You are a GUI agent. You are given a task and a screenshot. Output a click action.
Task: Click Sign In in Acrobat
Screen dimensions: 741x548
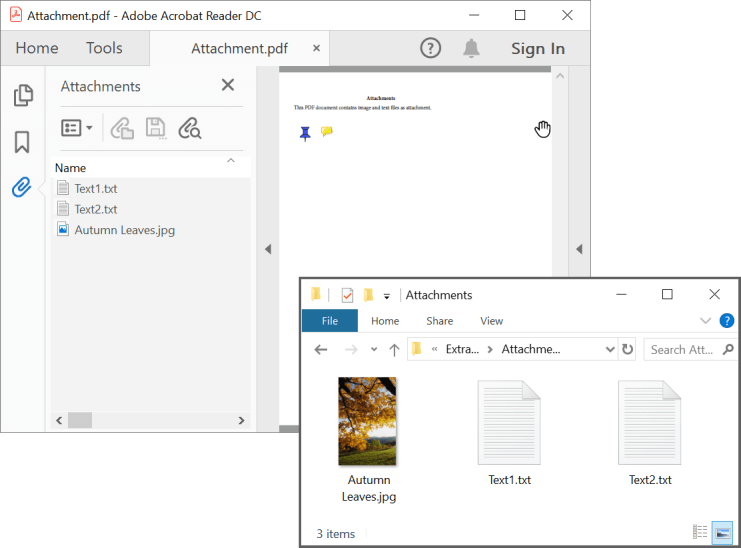[538, 49]
